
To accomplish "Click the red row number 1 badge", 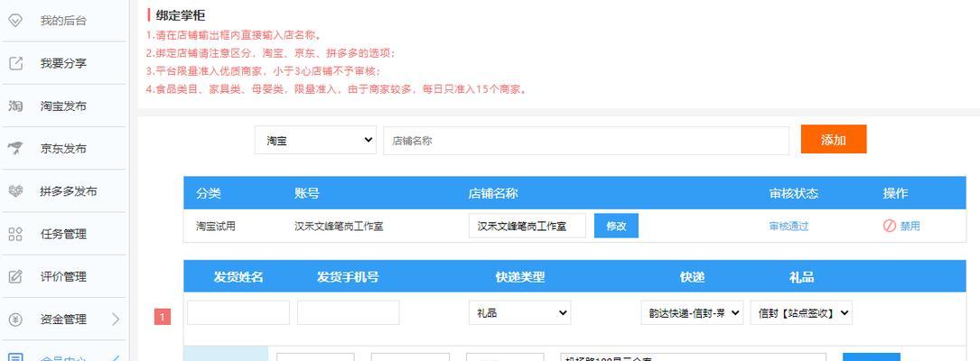I will point(163,318).
